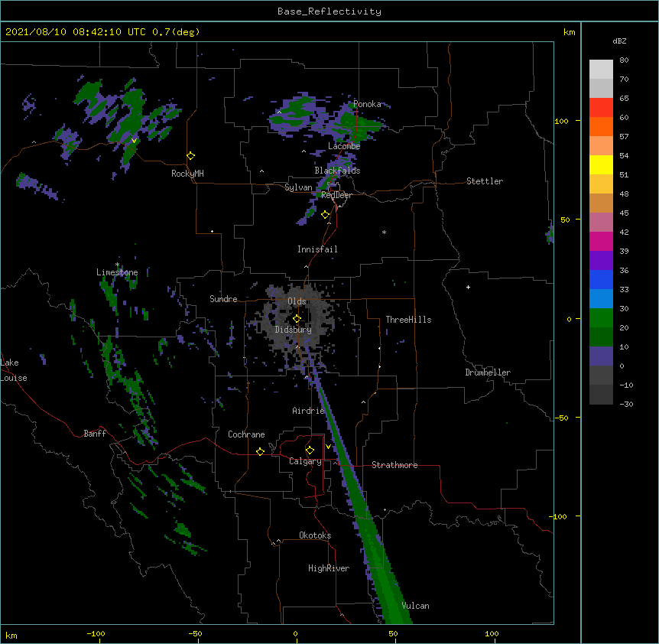Click the yellow diamond marker below Cochrane
This screenshot has width=659, height=644.
click(x=260, y=451)
